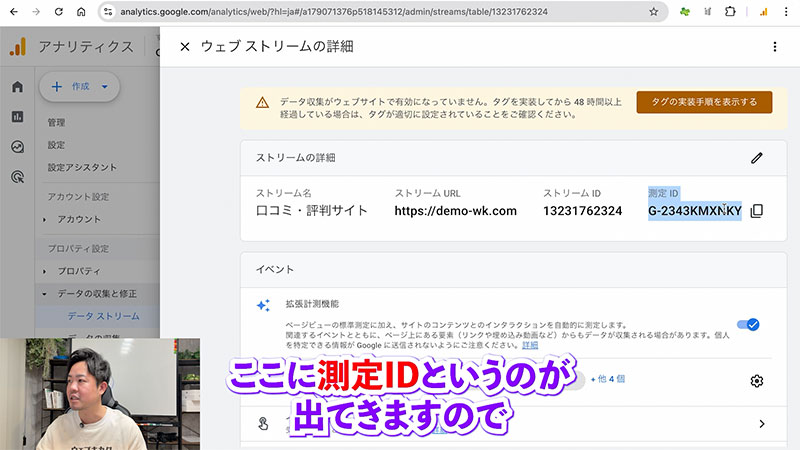Open the Explore sidebar icon
800x450 pixels.
[17, 147]
